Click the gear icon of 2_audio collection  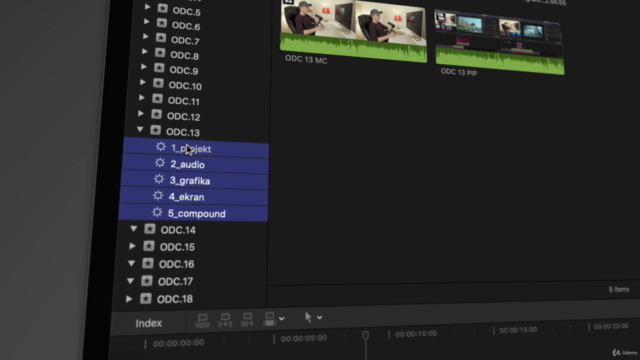[x=160, y=163]
